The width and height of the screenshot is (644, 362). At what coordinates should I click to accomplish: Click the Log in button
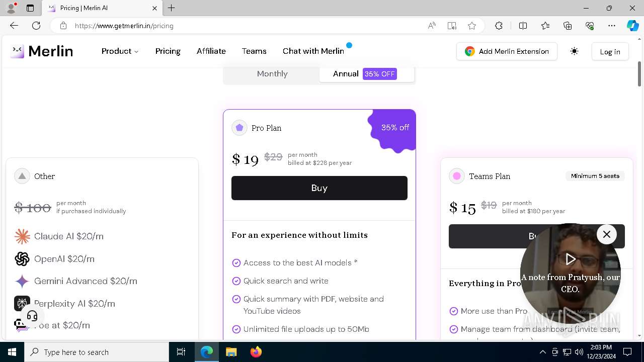pos(610,51)
